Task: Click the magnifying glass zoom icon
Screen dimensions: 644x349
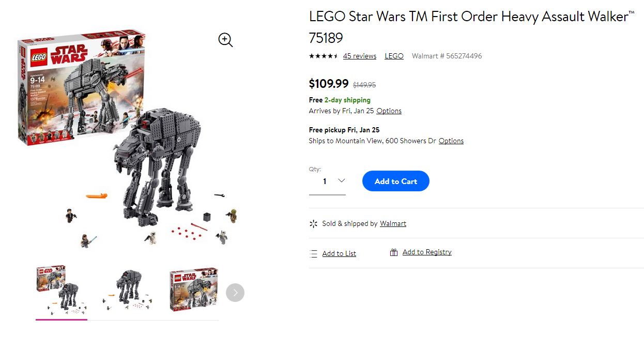Action: pos(225,40)
